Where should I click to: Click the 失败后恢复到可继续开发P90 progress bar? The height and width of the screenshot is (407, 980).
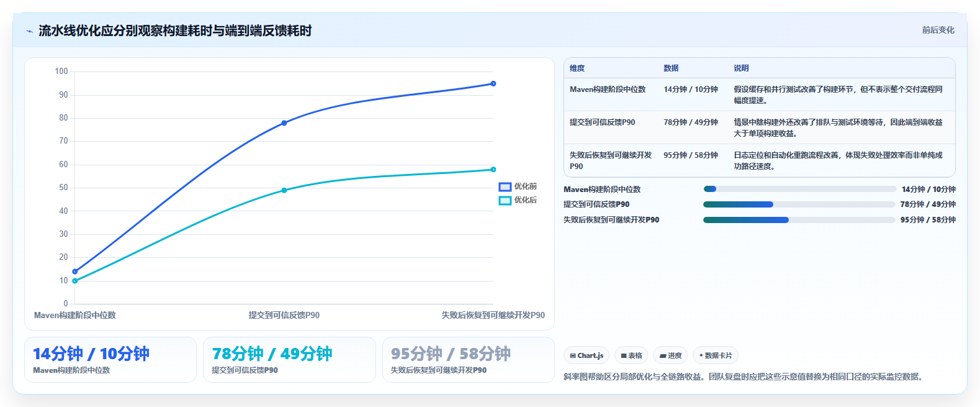coord(799,220)
